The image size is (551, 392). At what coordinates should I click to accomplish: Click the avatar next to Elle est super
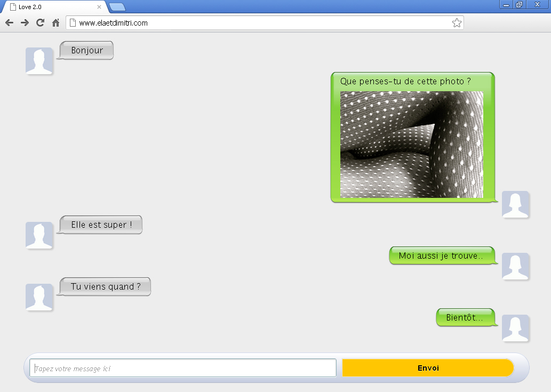point(39,235)
